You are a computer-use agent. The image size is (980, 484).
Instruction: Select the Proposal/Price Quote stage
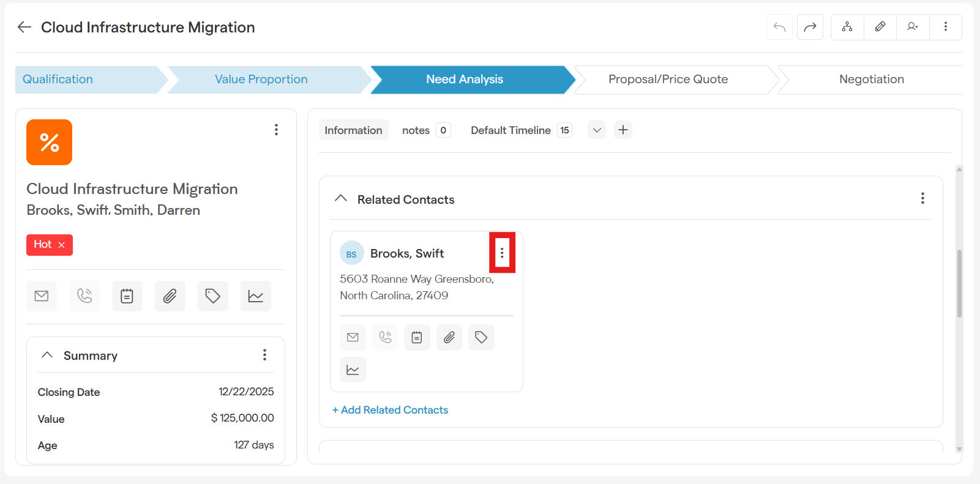[668, 80]
